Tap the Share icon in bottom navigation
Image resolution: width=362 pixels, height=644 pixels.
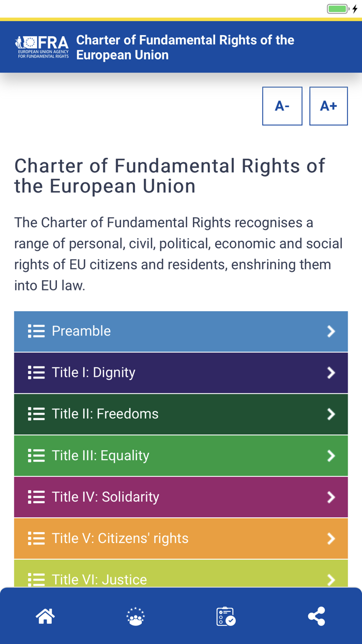tap(316, 616)
